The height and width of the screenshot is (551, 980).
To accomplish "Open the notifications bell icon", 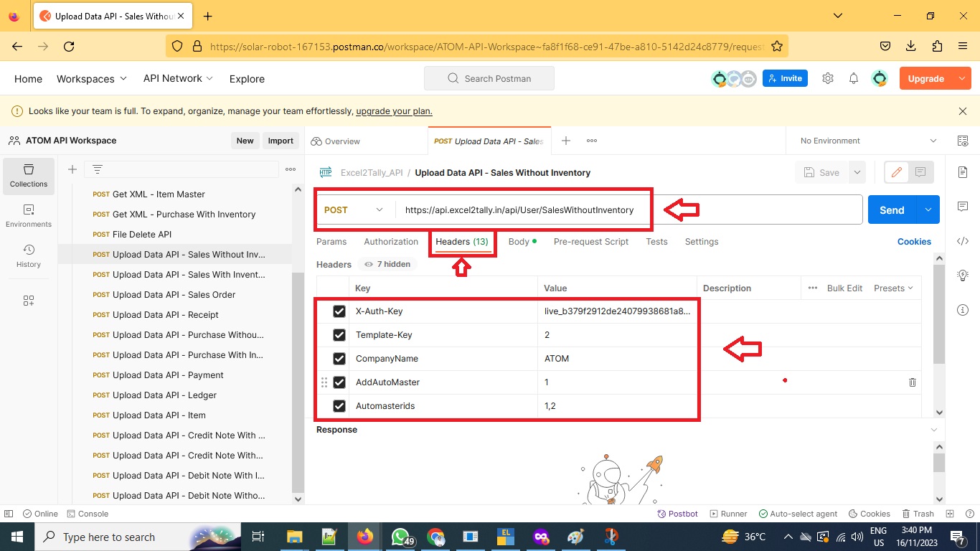I will click(x=854, y=78).
